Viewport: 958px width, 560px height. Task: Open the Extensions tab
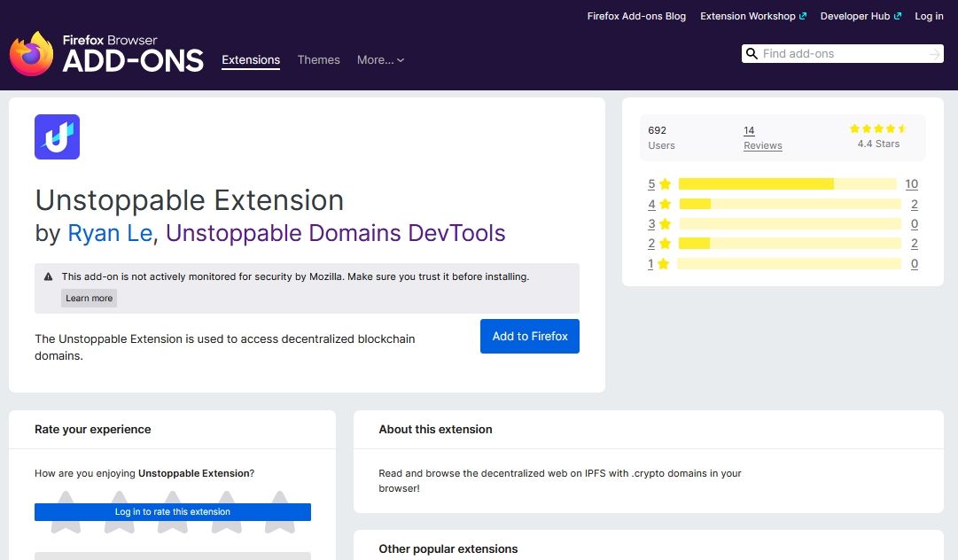coord(251,60)
